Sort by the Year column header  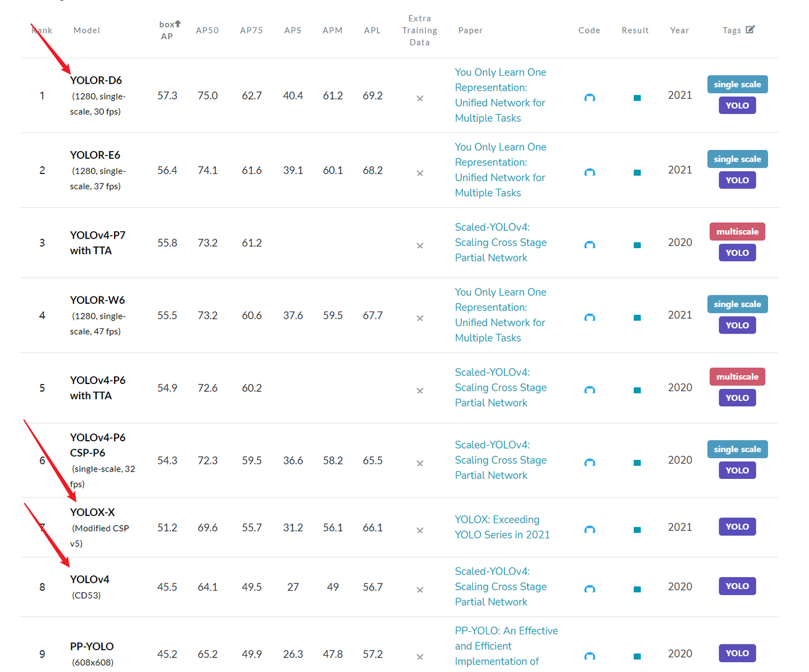click(x=679, y=30)
